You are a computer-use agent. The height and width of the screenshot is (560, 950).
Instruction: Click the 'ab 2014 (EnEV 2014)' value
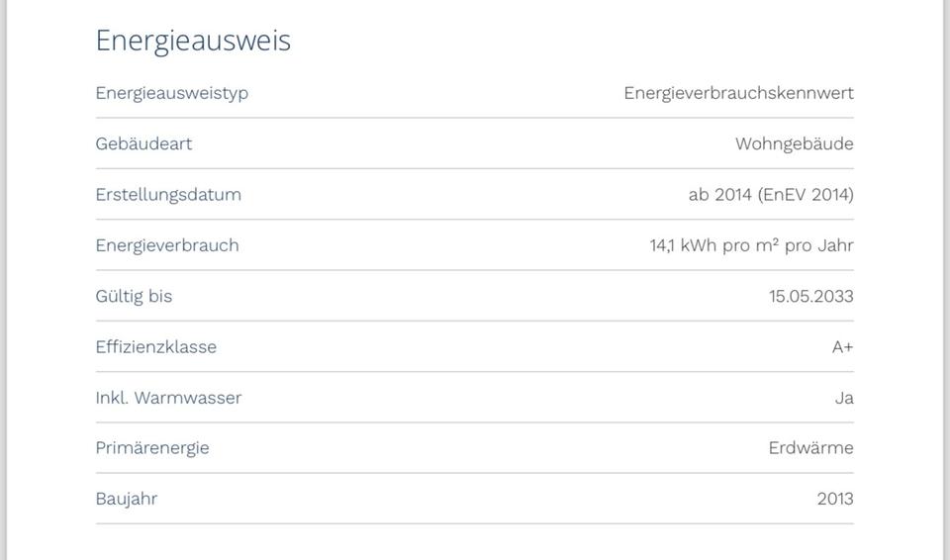[x=770, y=194]
